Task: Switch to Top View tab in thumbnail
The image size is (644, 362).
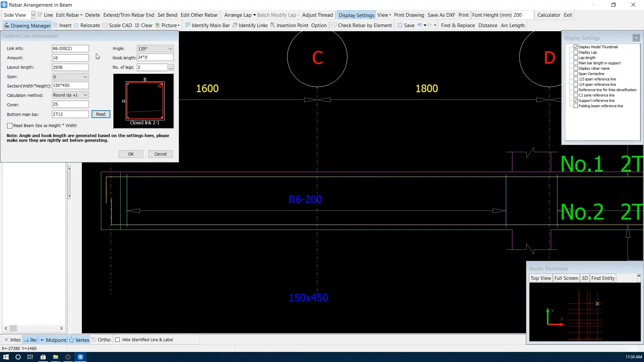Action: [x=540, y=278]
